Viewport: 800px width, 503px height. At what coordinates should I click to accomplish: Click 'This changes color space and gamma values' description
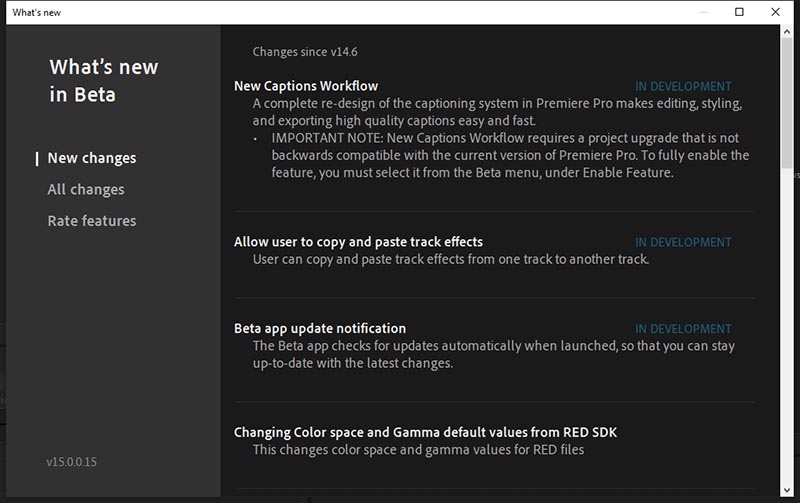[418, 450]
